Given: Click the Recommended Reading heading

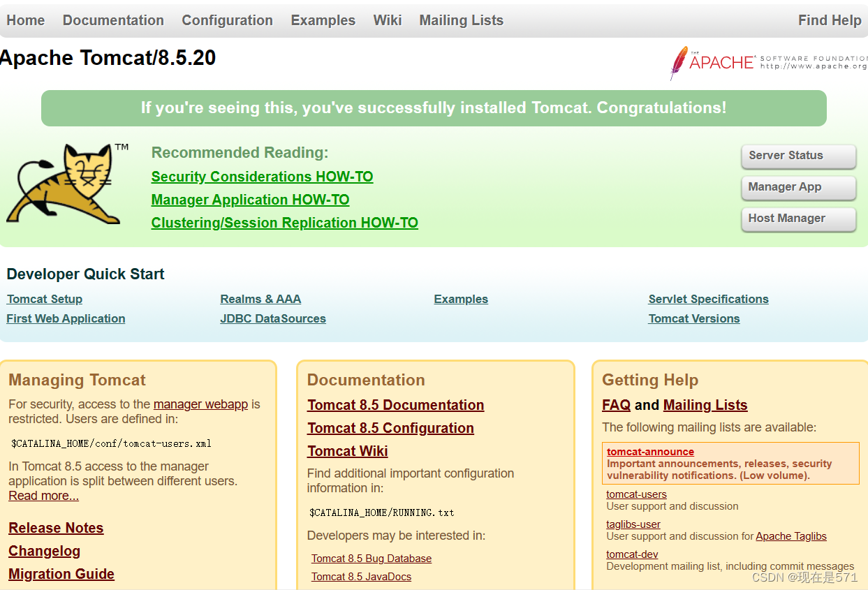Looking at the screenshot, I should pyautogui.click(x=240, y=153).
